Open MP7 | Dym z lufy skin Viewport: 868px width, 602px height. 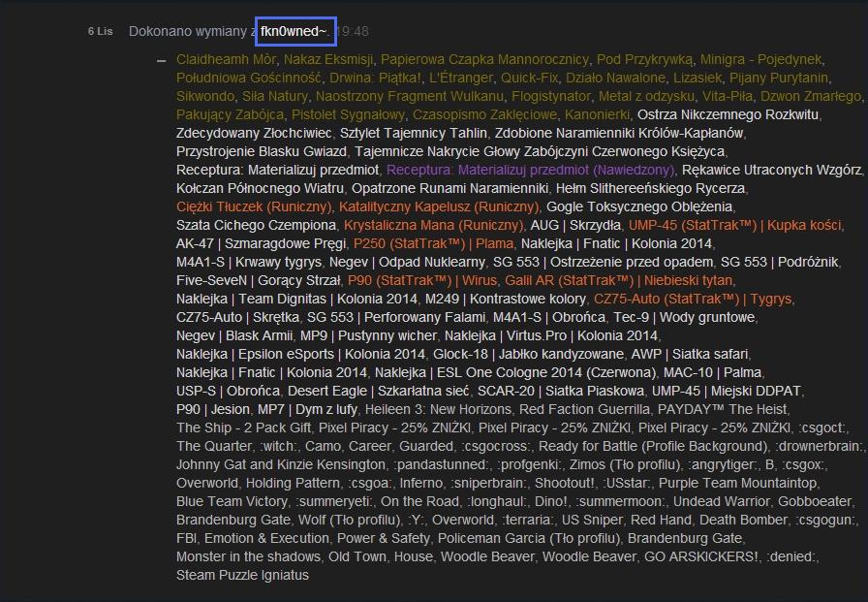[x=307, y=409]
